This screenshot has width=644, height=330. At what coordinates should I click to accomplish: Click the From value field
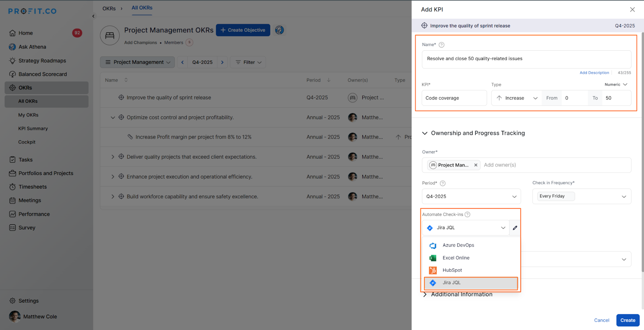[574, 98]
